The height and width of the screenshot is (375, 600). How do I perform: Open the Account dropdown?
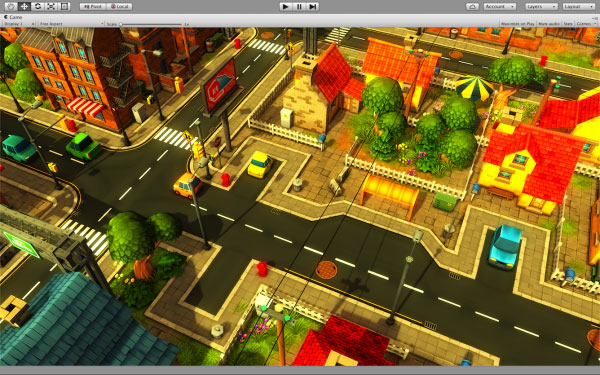500,7
